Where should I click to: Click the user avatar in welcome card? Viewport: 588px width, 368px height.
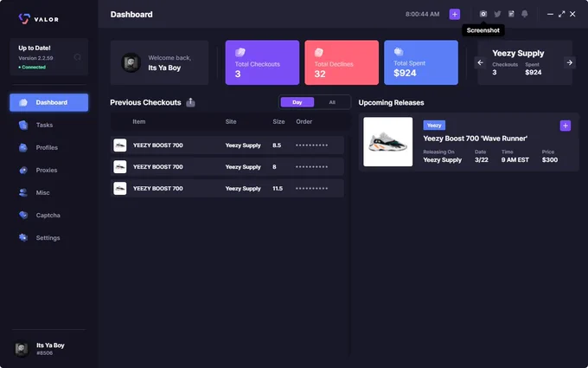pos(131,62)
